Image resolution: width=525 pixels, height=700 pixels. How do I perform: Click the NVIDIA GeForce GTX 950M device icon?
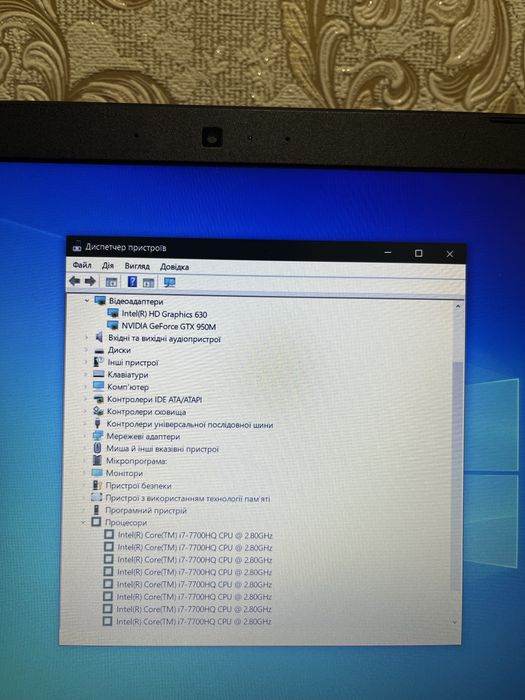click(112, 325)
